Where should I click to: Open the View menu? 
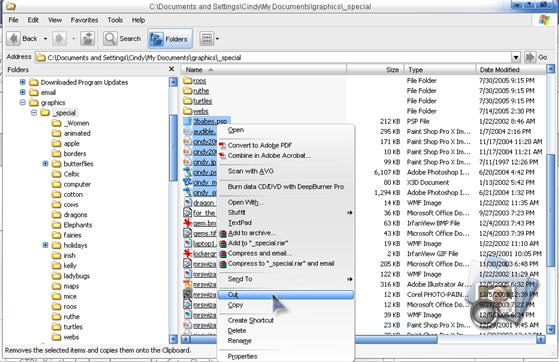[55, 20]
